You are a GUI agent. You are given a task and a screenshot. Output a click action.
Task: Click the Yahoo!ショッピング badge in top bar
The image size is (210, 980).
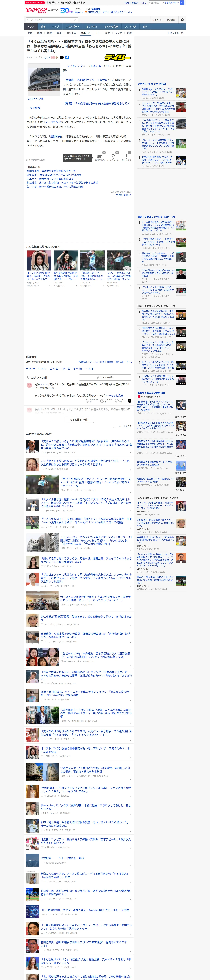pyautogui.click(x=35, y=3)
